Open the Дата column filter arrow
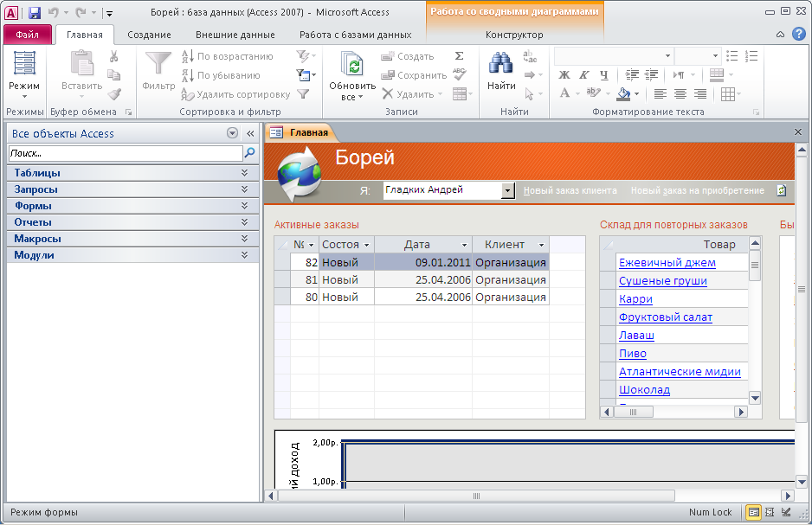The height and width of the screenshot is (525, 812). tap(464, 245)
